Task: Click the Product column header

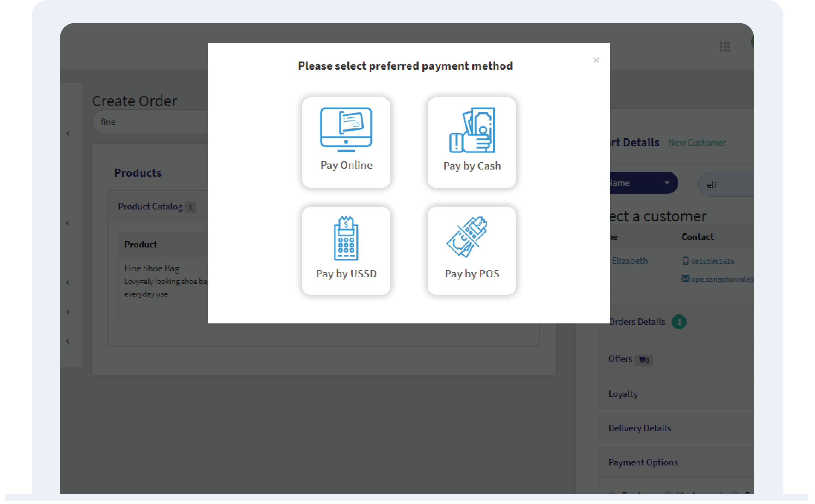Action: pyautogui.click(x=140, y=245)
